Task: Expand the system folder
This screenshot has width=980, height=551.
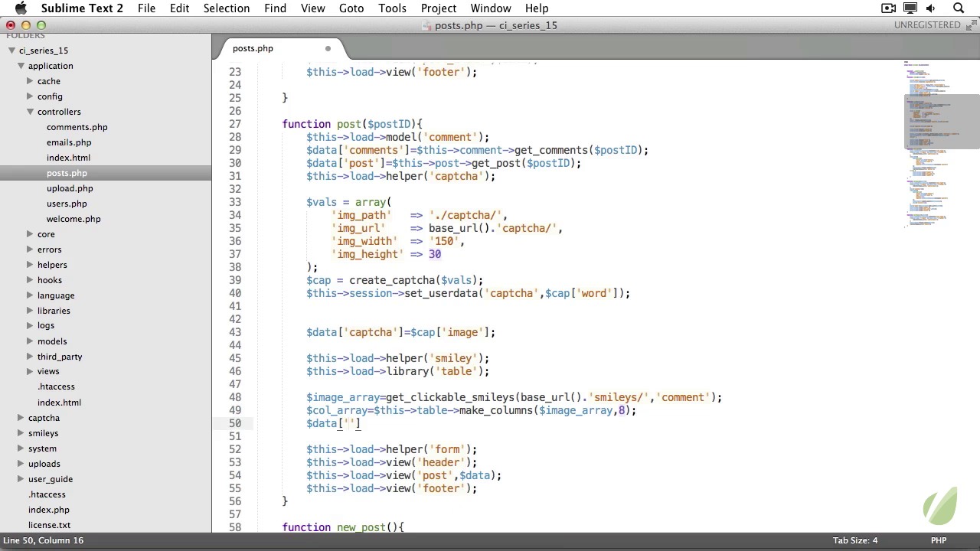Action: tap(21, 448)
